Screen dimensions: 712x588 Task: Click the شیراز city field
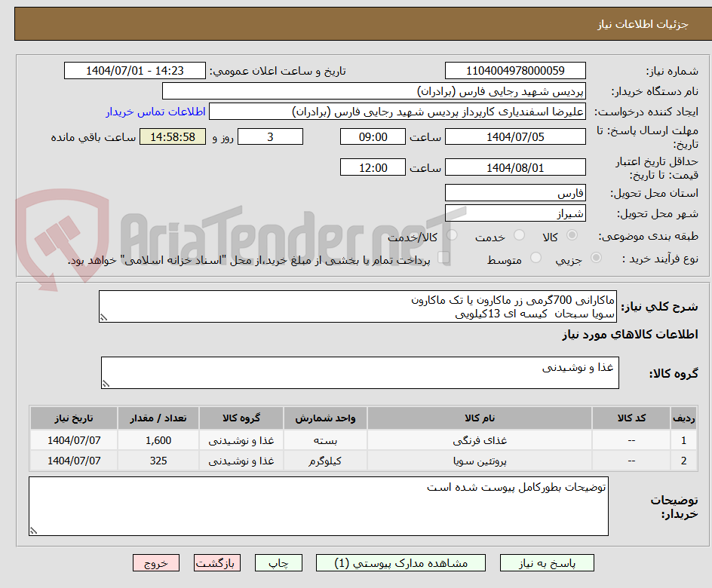pos(515,212)
